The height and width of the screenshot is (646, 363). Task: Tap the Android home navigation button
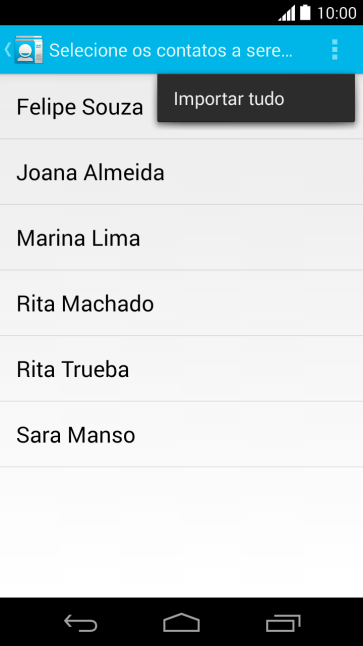181,623
